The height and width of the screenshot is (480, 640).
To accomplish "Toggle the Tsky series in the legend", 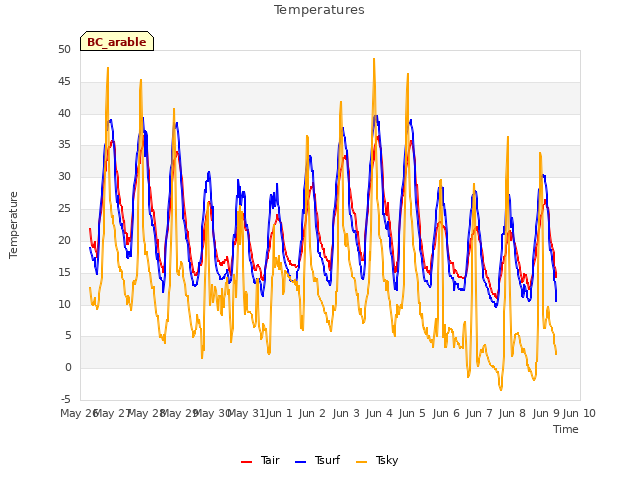I will 377,460.
